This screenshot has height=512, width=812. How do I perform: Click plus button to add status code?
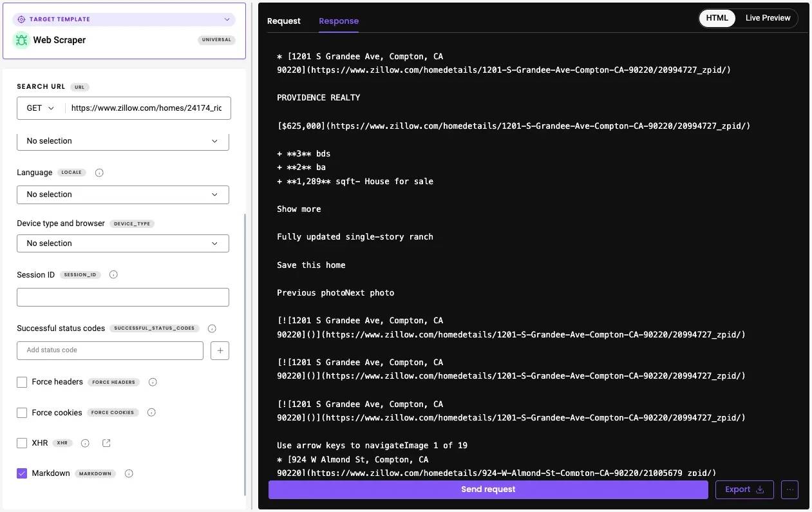point(220,350)
